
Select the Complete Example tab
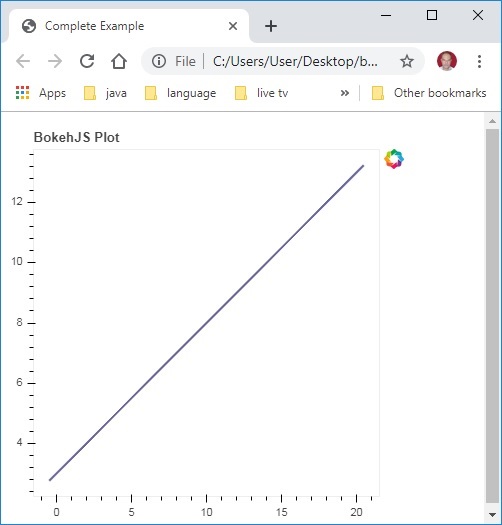pyautogui.click(x=129, y=26)
